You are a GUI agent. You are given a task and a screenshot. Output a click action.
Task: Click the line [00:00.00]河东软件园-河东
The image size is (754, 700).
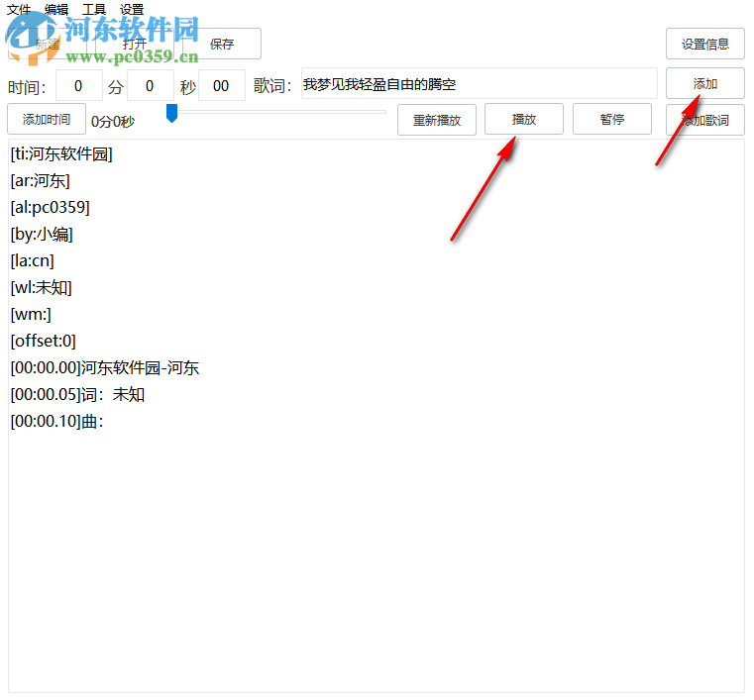coord(105,368)
